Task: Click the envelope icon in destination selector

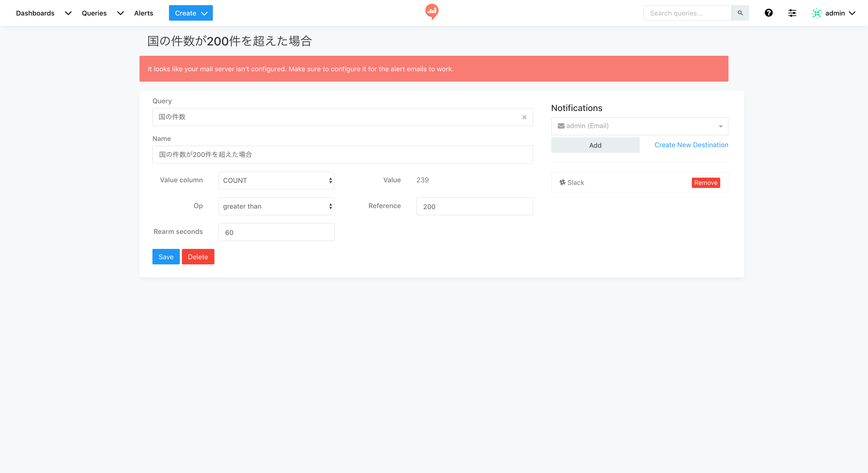Action: coord(561,126)
